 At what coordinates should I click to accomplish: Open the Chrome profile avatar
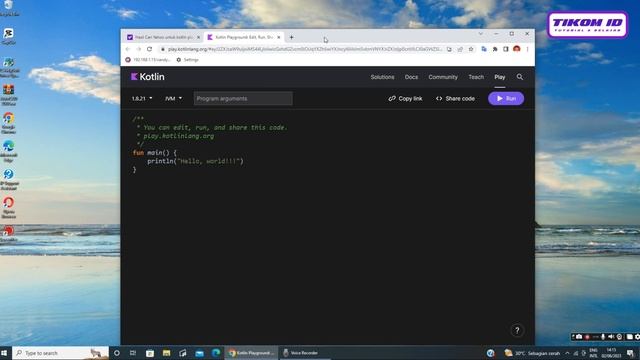tap(516, 49)
